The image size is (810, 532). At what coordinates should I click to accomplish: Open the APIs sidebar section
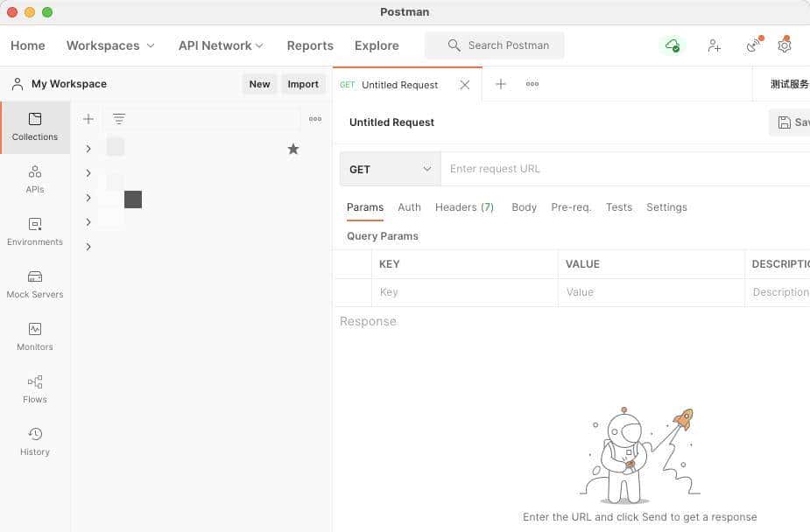35,179
